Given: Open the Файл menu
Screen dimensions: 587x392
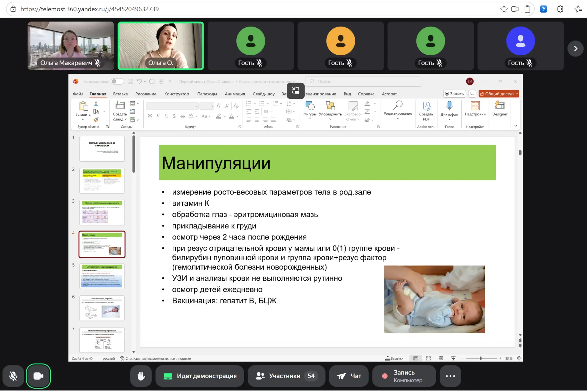Looking at the screenshot, I should (78, 94).
